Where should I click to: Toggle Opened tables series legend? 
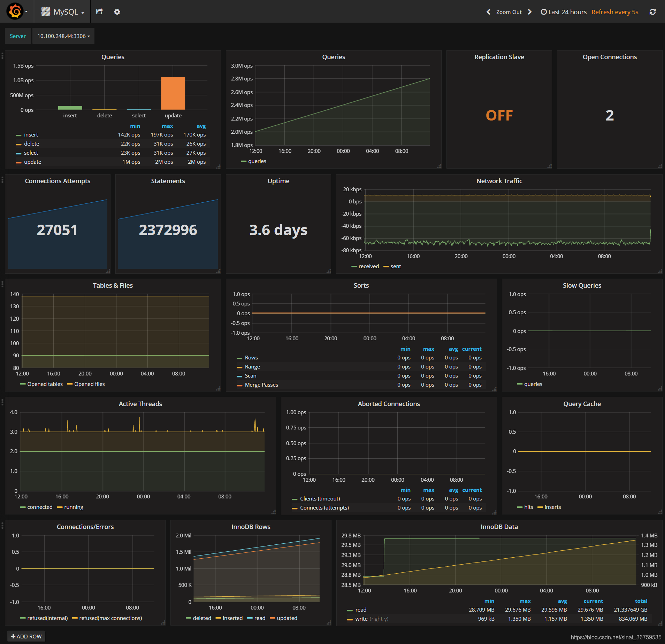click(x=45, y=384)
